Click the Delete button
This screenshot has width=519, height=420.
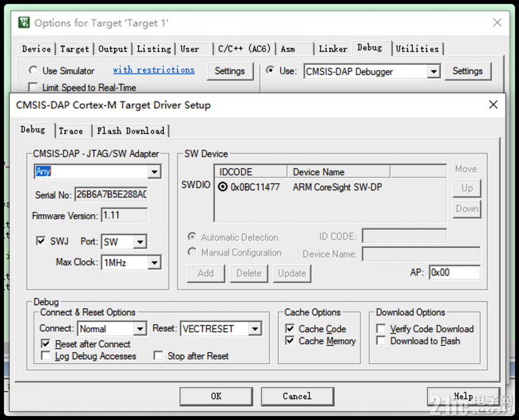(x=249, y=273)
